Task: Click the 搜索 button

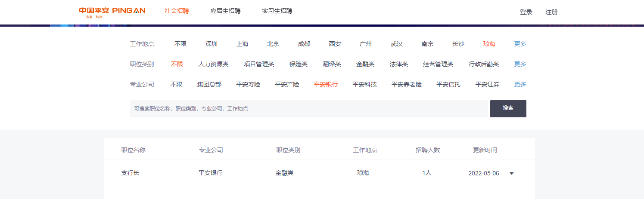Action: coord(508,109)
